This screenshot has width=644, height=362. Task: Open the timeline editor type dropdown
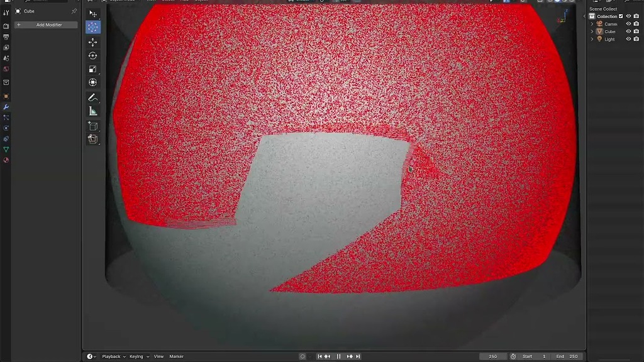(92, 356)
